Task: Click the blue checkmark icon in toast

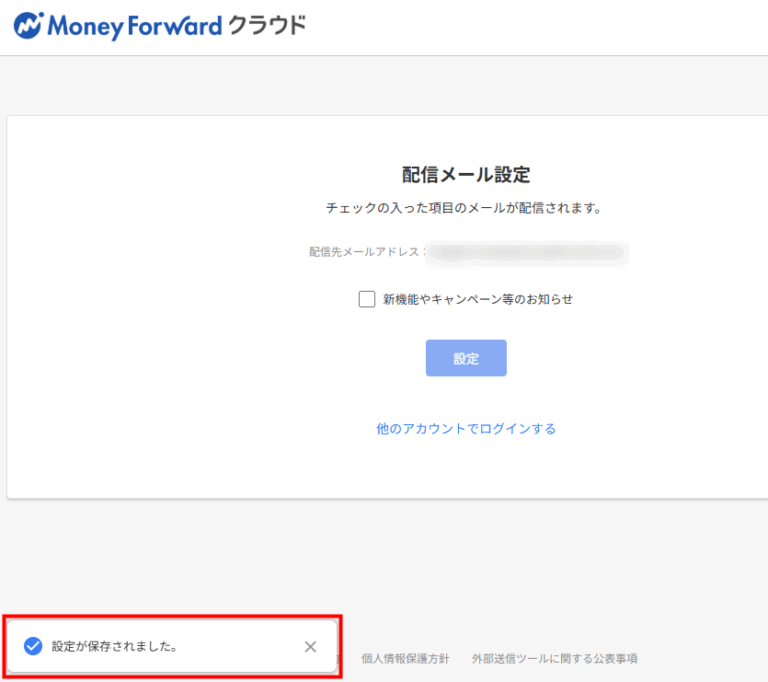Action: coord(33,646)
